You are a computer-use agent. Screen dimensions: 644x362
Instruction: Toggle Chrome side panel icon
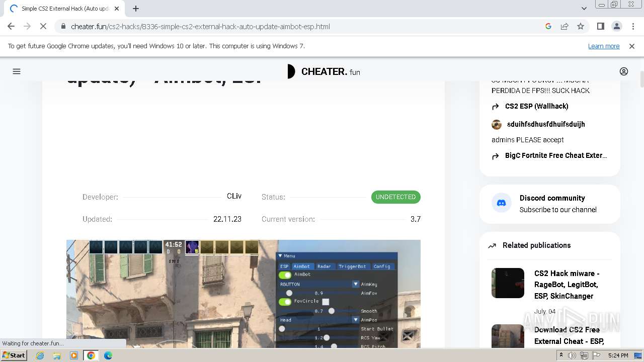click(600, 26)
